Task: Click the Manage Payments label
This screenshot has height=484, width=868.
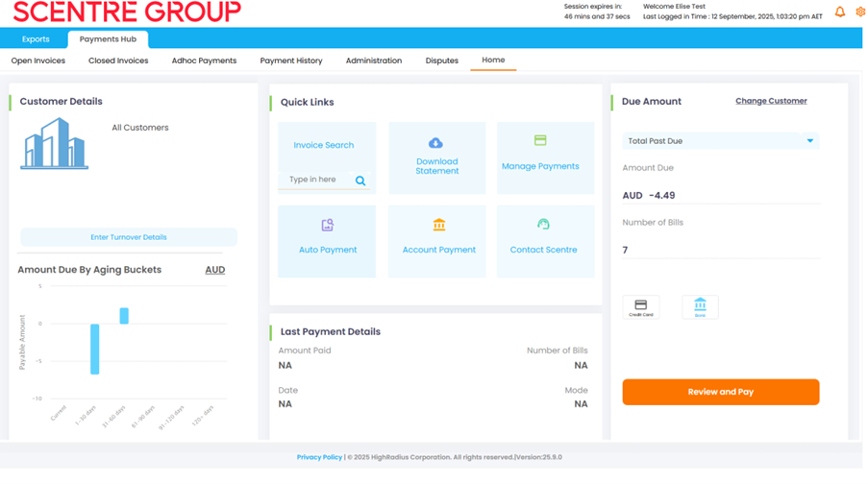Action: tap(540, 166)
